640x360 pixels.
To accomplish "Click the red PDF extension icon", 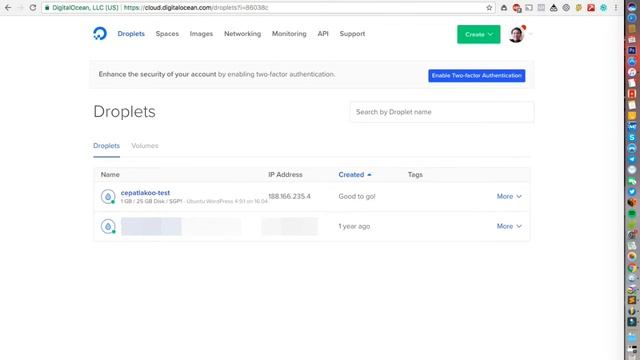I will (x=591, y=8).
